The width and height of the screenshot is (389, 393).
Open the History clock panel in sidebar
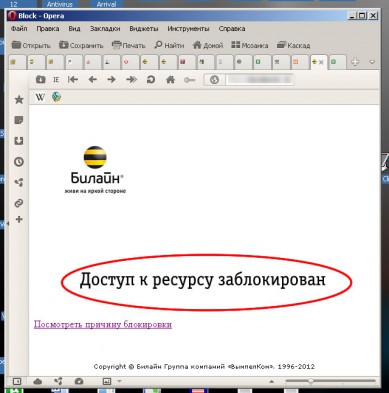[19, 162]
